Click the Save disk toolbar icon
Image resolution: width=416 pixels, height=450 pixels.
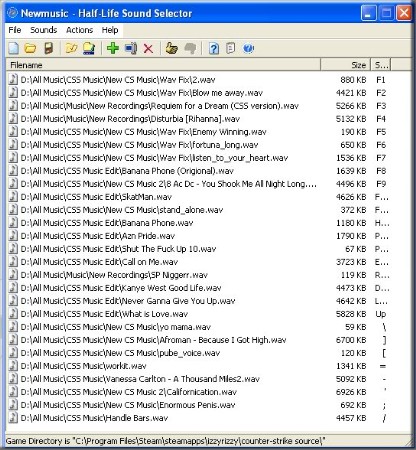[49, 48]
